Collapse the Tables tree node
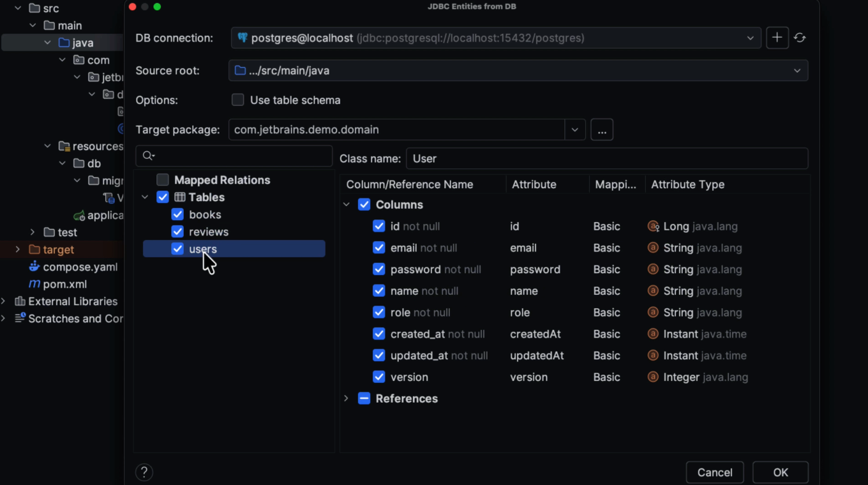The width and height of the screenshot is (868, 485). 146,197
